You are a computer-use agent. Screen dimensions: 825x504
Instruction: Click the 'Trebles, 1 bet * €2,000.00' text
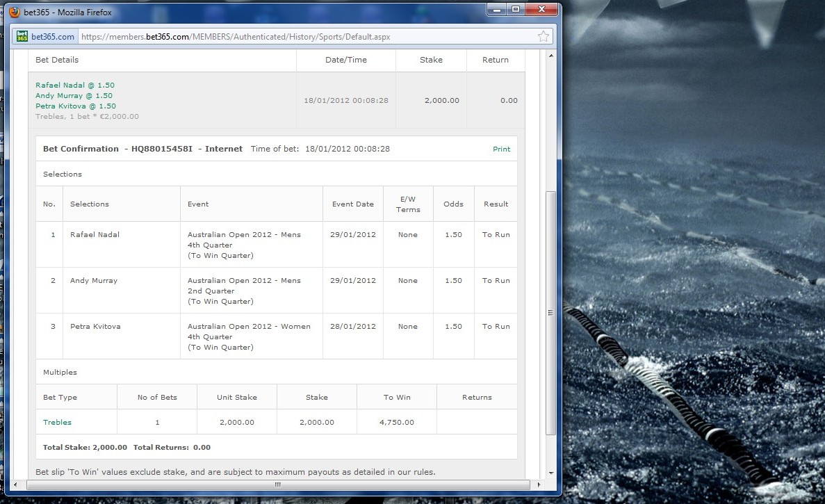click(x=87, y=116)
